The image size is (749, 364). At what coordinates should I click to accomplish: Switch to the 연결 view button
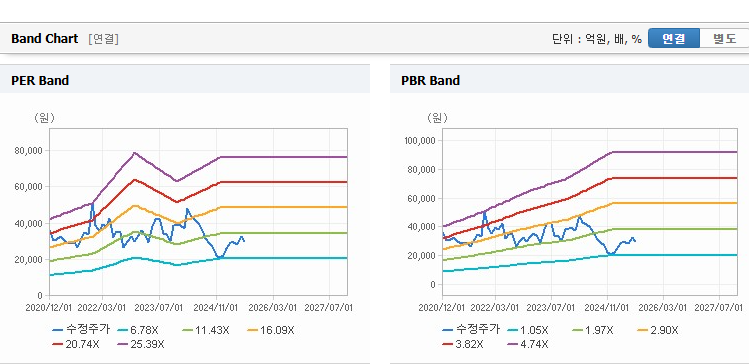coord(674,39)
